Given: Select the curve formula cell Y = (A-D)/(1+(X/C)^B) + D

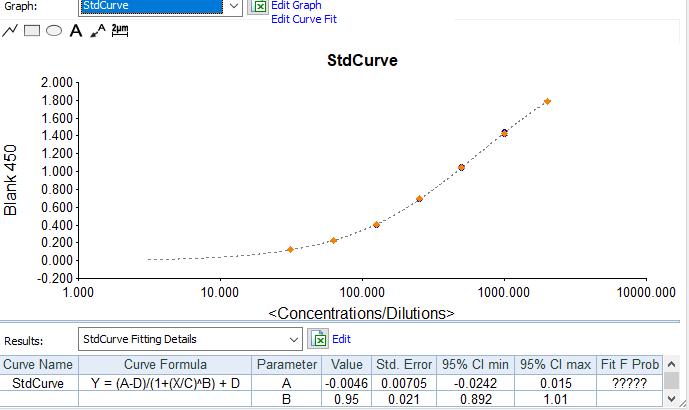Looking at the screenshot, I should [165, 383].
